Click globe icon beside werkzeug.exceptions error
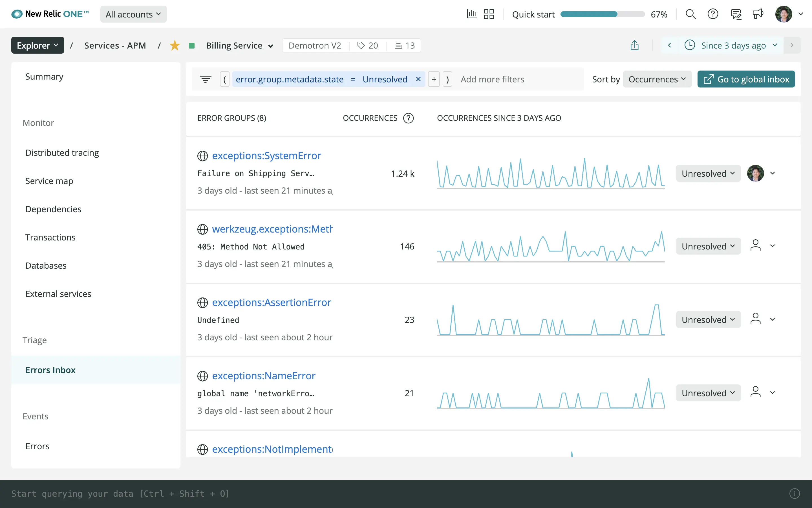 click(x=202, y=229)
